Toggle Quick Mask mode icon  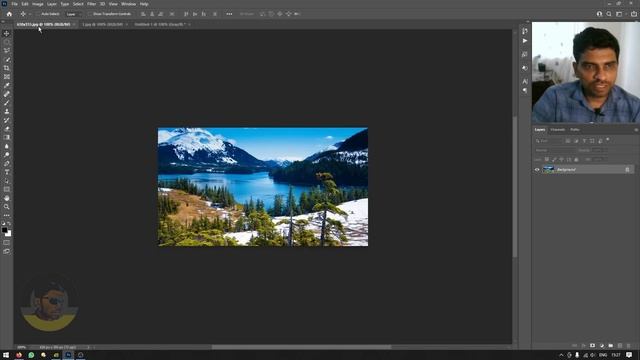coord(7,243)
